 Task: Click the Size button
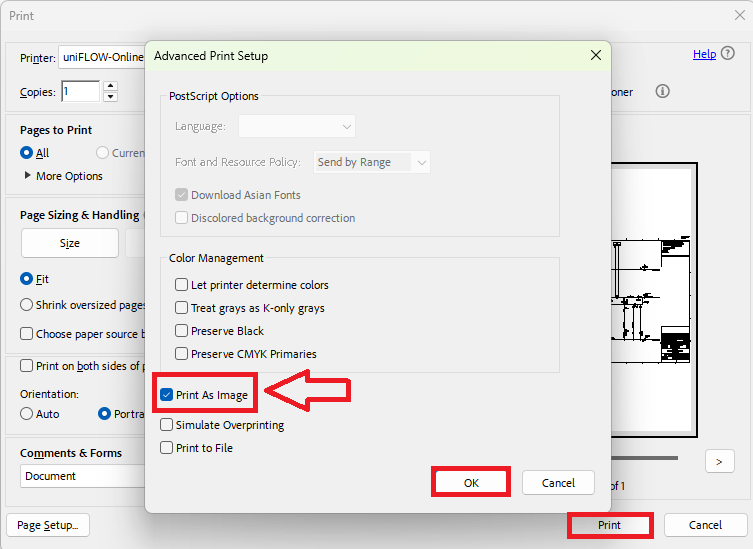[70, 243]
